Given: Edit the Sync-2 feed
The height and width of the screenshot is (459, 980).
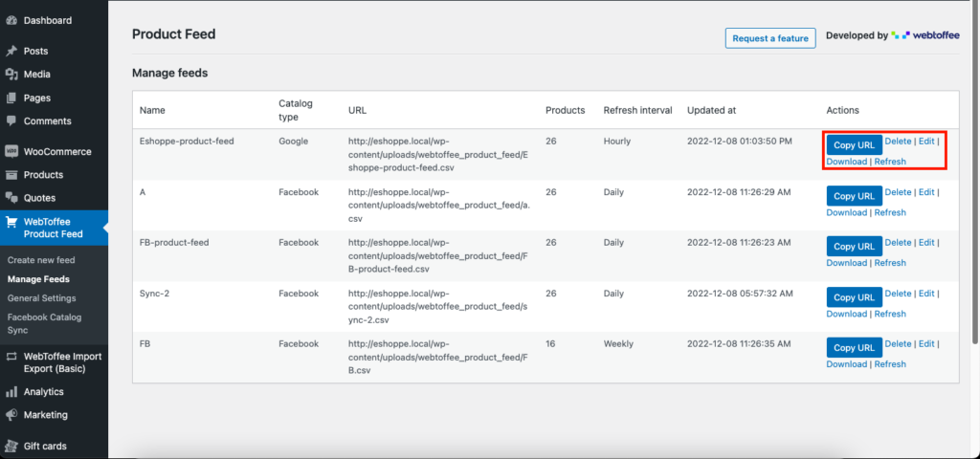Looking at the screenshot, I should (926, 294).
